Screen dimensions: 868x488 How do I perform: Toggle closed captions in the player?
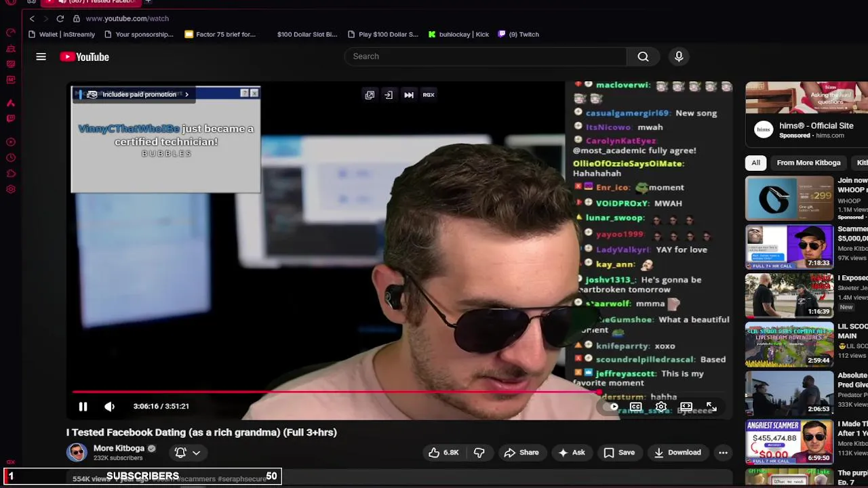(x=635, y=407)
